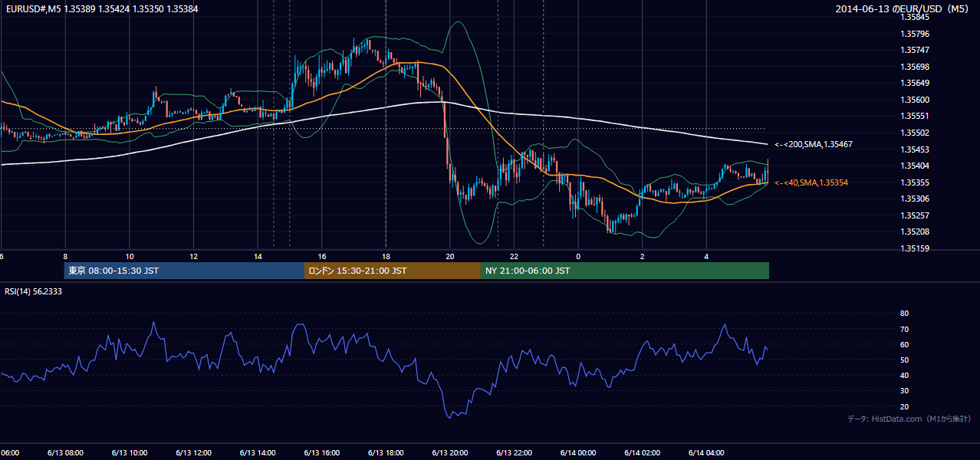Viewport: 980px width, 460px height.
Task: Click RSI scale value 50
Action: click(904, 360)
